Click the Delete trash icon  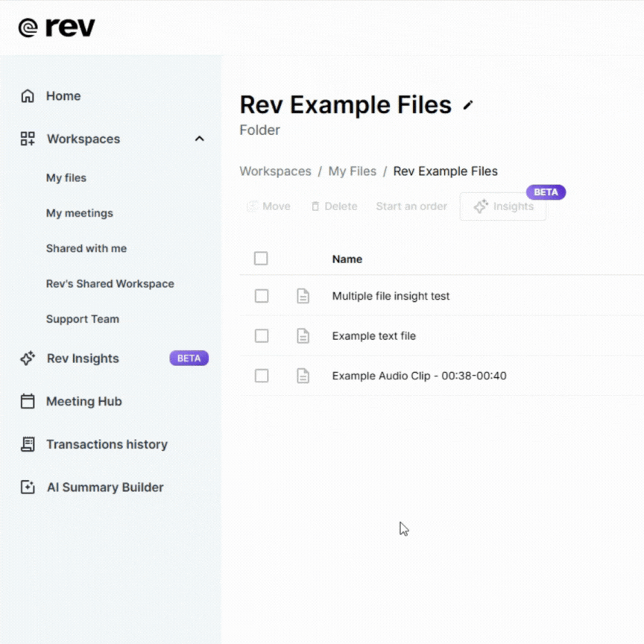pyautogui.click(x=315, y=206)
